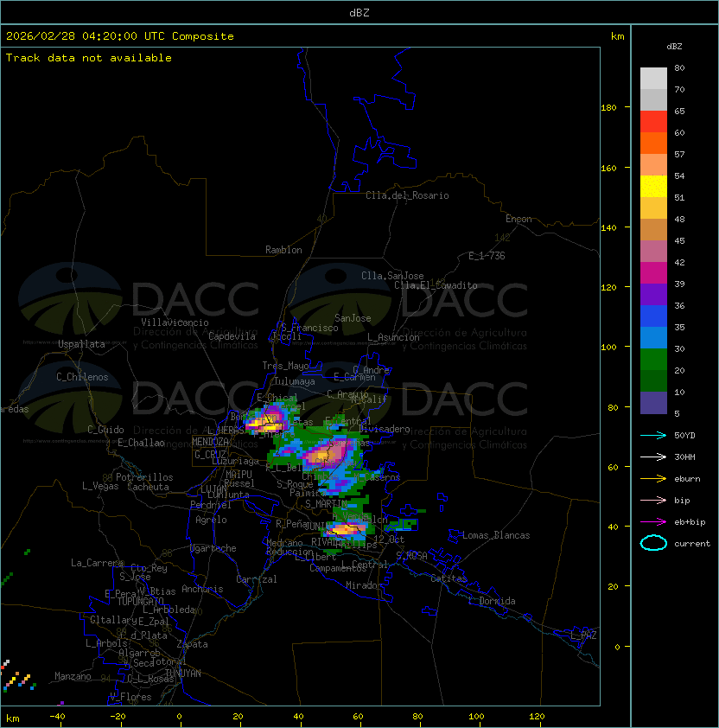This screenshot has width=719, height=728.
Task: Click the slate 5-10 dBZ swatch
Action: (x=653, y=403)
